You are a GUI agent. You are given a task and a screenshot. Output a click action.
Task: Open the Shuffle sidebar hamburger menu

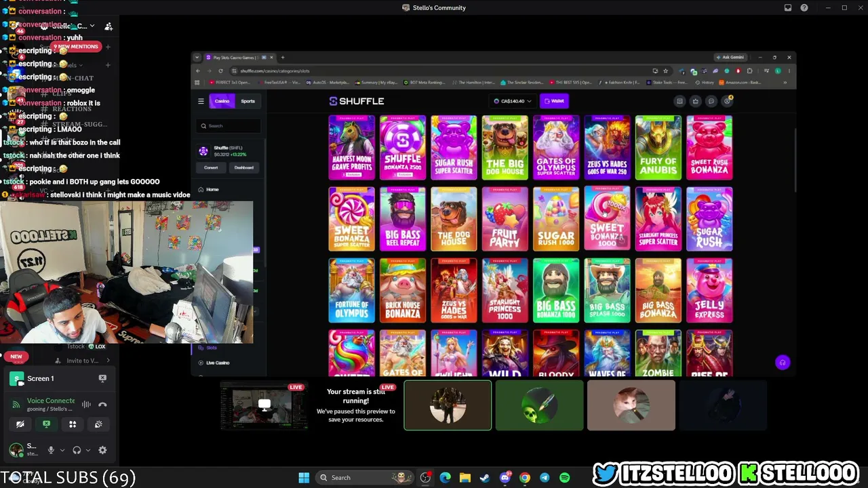tap(201, 101)
